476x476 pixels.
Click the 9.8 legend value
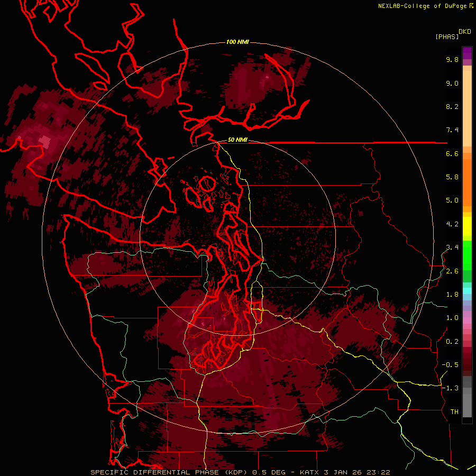click(452, 59)
